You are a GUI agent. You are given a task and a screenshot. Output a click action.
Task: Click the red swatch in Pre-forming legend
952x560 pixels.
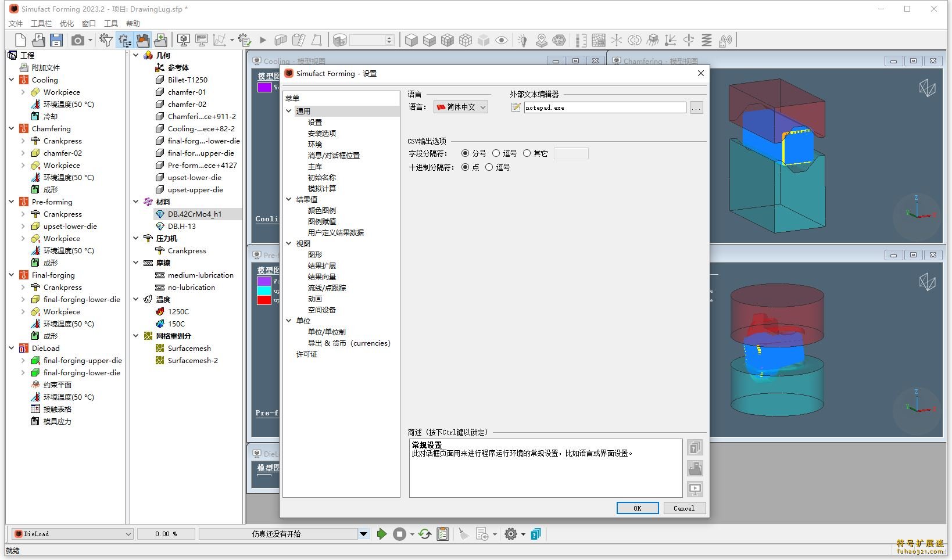(264, 300)
